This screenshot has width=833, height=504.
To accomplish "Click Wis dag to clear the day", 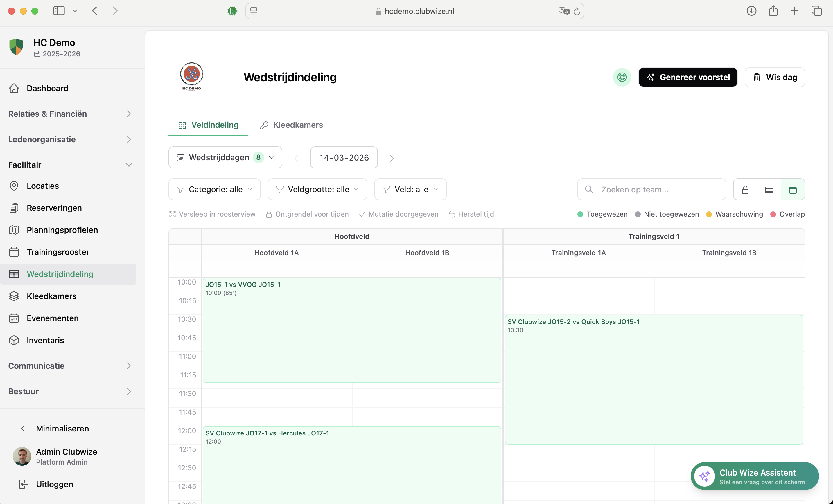I will pos(775,77).
